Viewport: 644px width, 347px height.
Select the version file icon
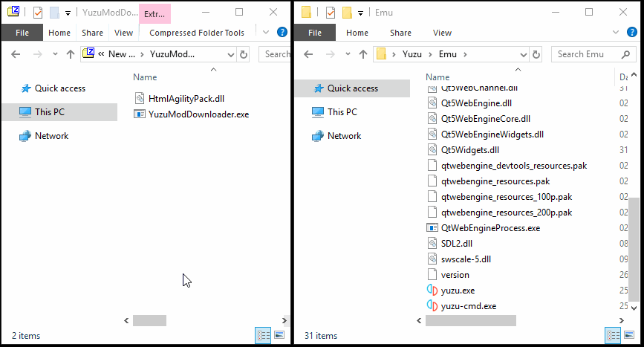pos(432,274)
